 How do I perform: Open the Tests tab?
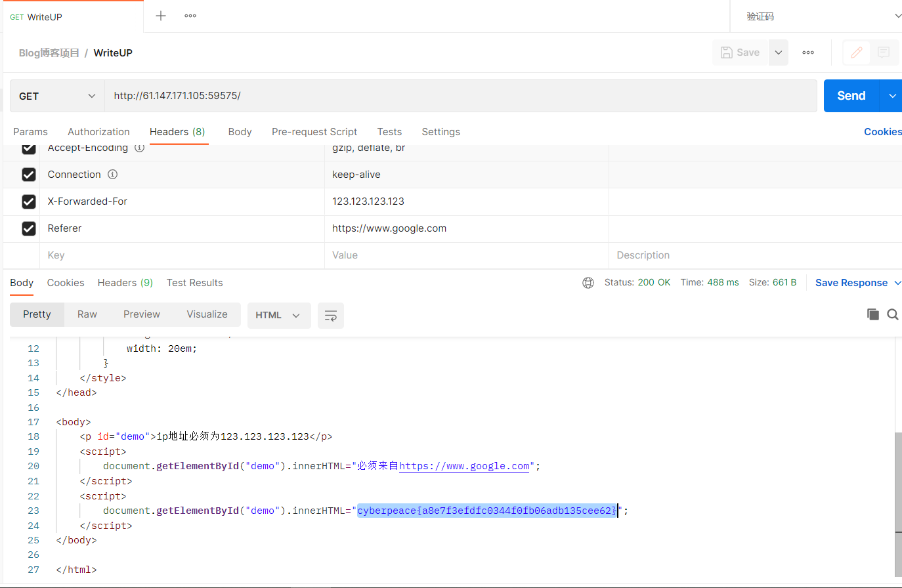tap(389, 132)
